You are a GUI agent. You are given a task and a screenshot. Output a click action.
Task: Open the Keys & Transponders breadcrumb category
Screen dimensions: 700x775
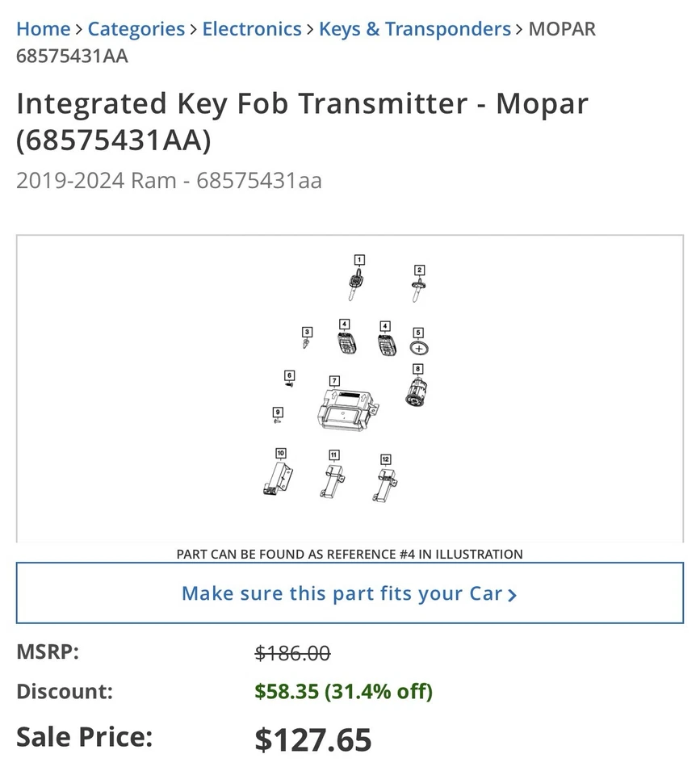pyautogui.click(x=414, y=28)
